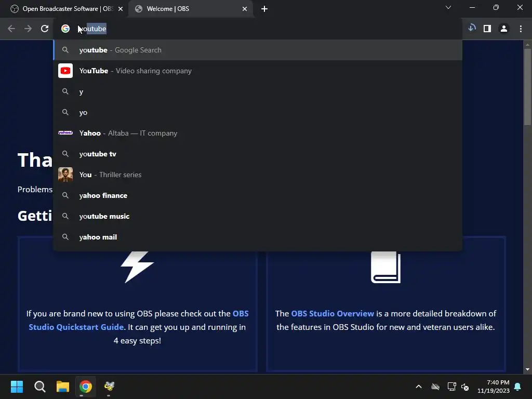Select Yahoo Altaba IT company suggestion

point(258,133)
